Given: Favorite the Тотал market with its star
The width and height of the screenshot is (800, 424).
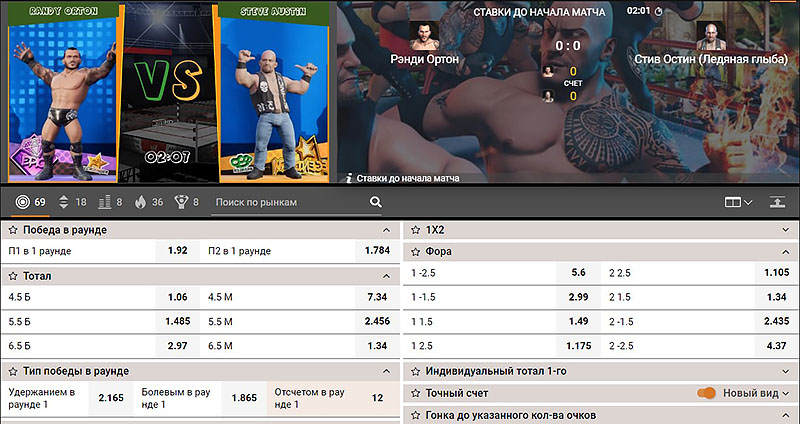Looking at the screenshot, I should tap(13, 275).
